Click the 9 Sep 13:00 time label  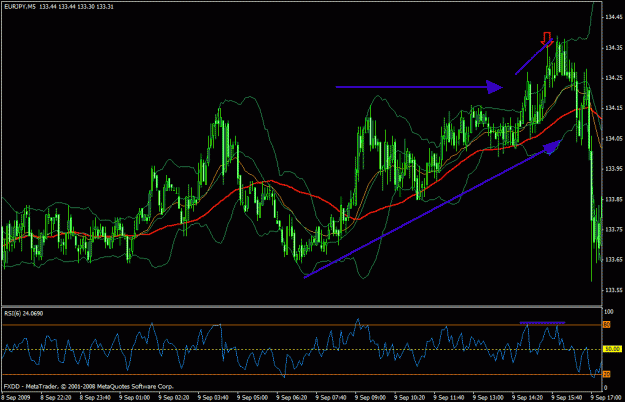(488, 397)
